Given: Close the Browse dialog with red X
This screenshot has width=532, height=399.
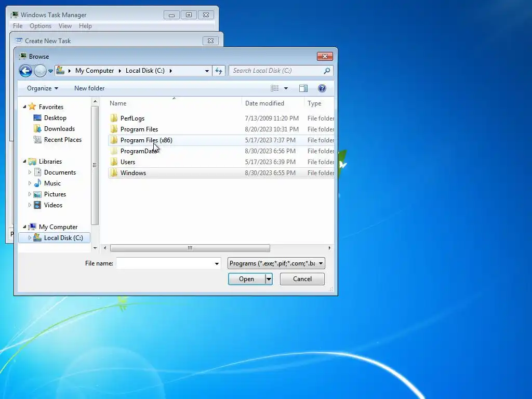Looking at the screenshot, I should (x=325, y=56).
